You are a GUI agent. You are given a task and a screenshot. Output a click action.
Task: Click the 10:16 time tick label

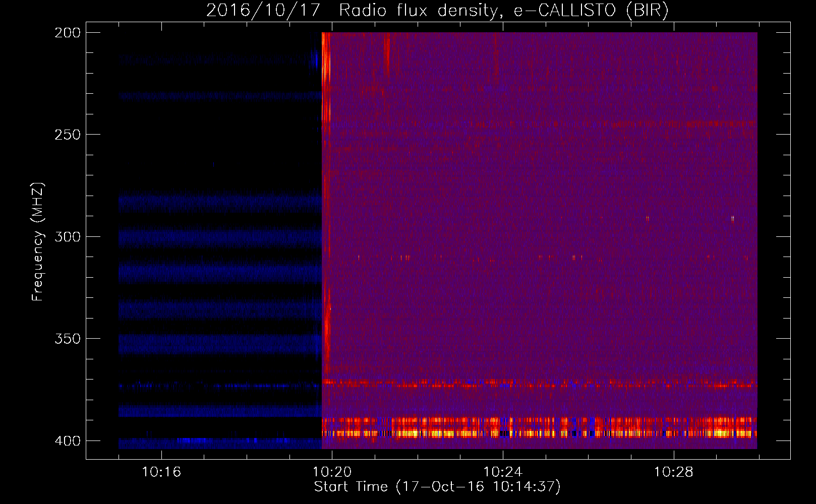tap(161, 472)
